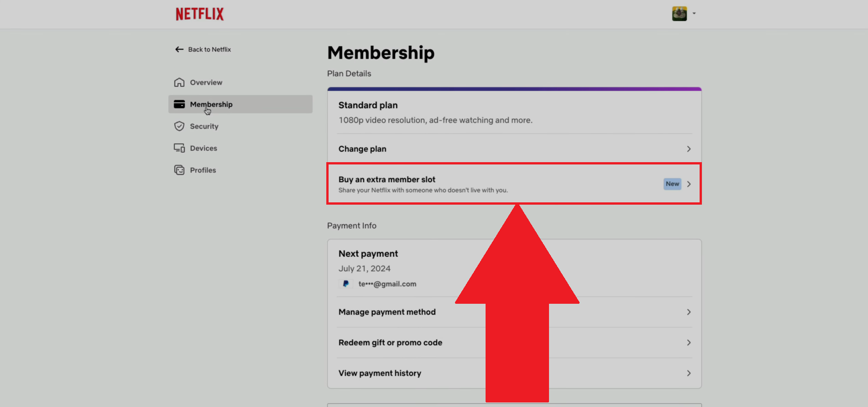The height and width of the screenshot is (407, 868).
Task: Select Buy an extra member slot
Action: tap(387, 180)
